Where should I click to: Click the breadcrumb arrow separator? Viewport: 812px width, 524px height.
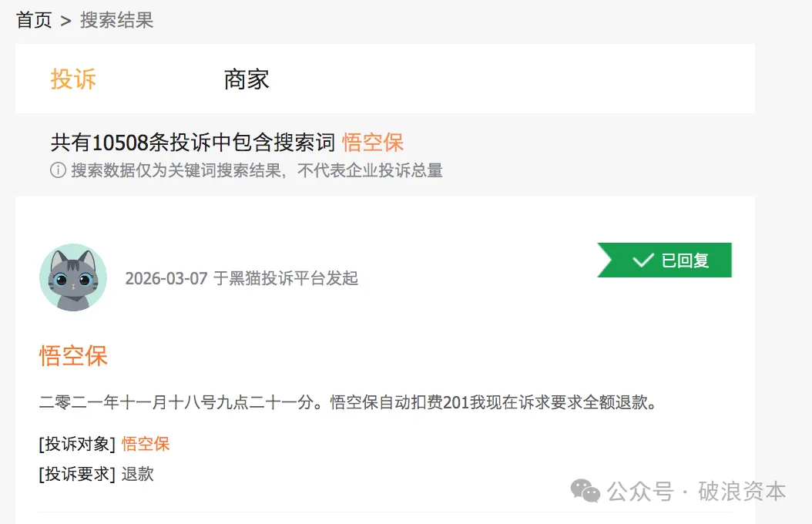[65, 21]
